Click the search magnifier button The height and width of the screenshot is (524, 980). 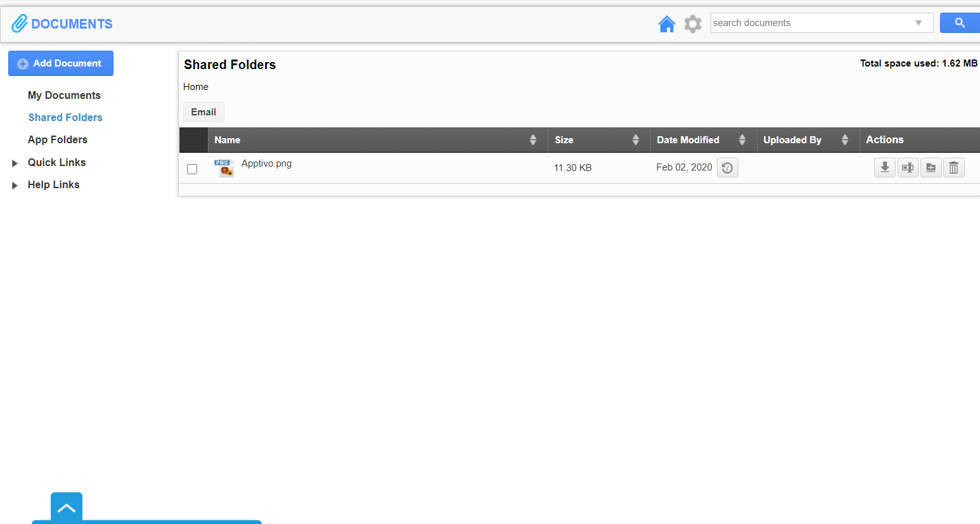point(959,22)
